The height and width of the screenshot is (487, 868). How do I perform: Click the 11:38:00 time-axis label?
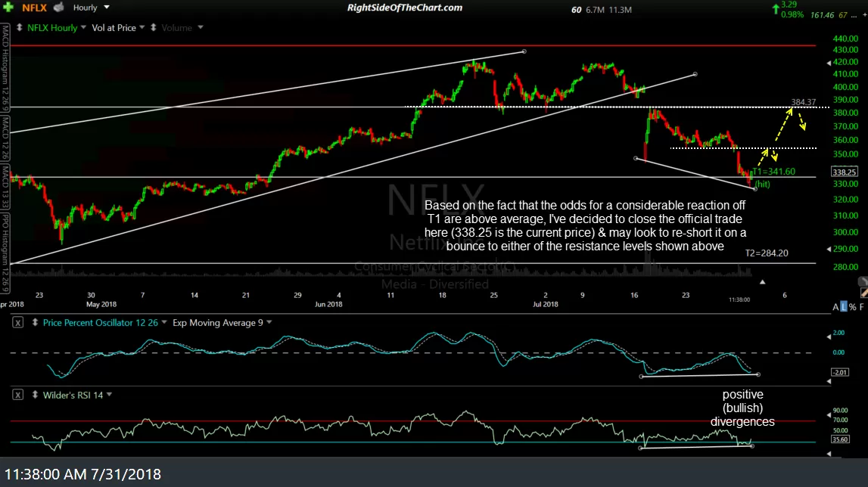[x=739, y=299]
